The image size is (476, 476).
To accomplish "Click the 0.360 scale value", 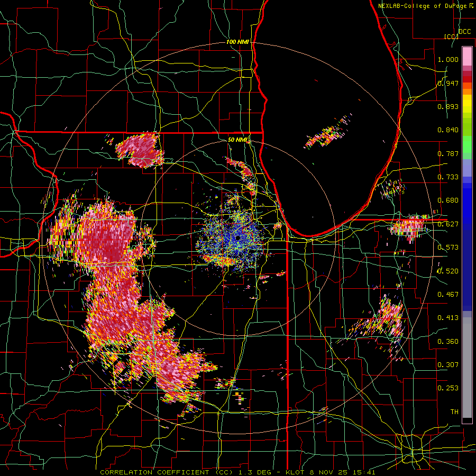I will point(448,342).
